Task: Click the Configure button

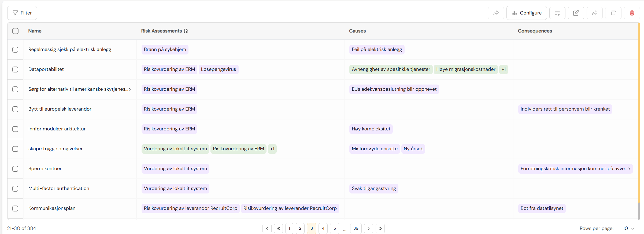Action: 526,13
